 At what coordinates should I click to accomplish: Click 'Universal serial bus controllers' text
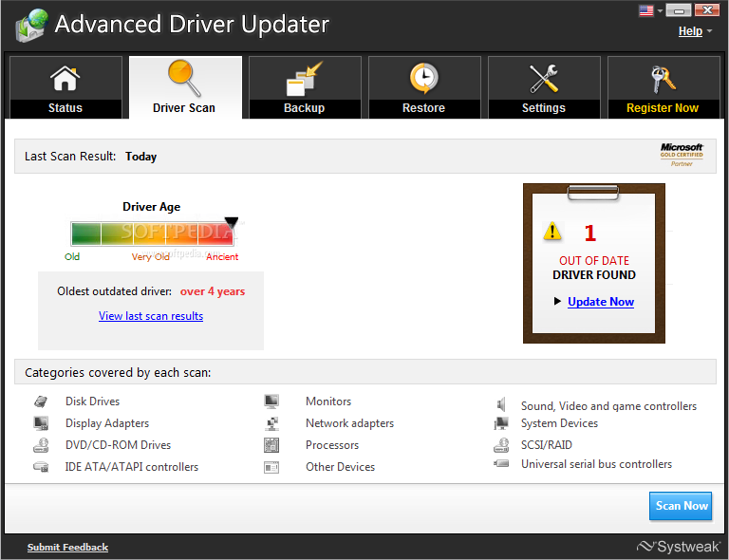pyautogui.click(x=596, y=464)
